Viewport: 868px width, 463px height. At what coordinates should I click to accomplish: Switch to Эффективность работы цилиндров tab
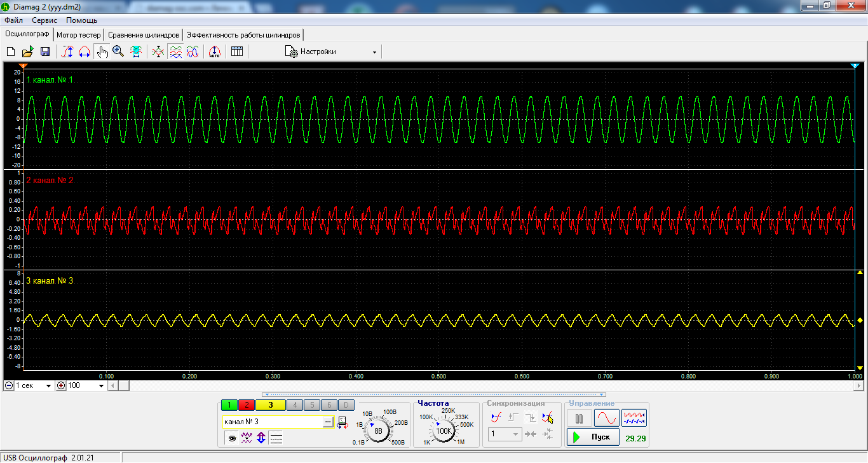(243, 34)
